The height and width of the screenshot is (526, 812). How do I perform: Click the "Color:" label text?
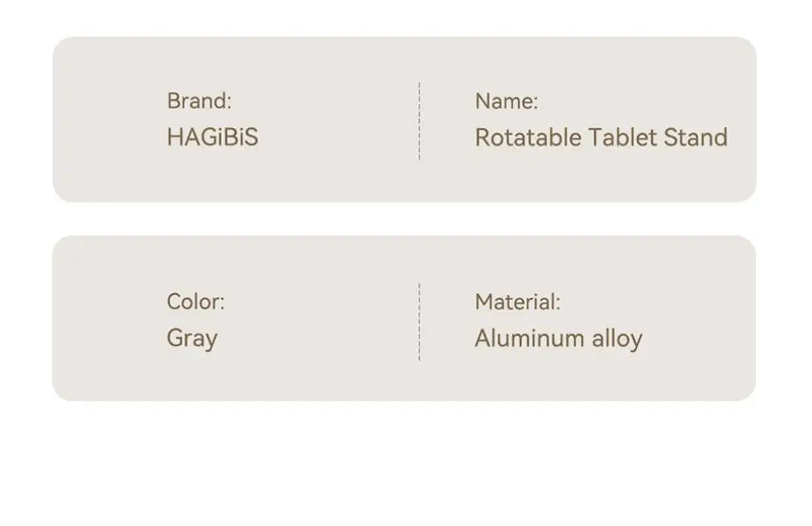(196, 302)
